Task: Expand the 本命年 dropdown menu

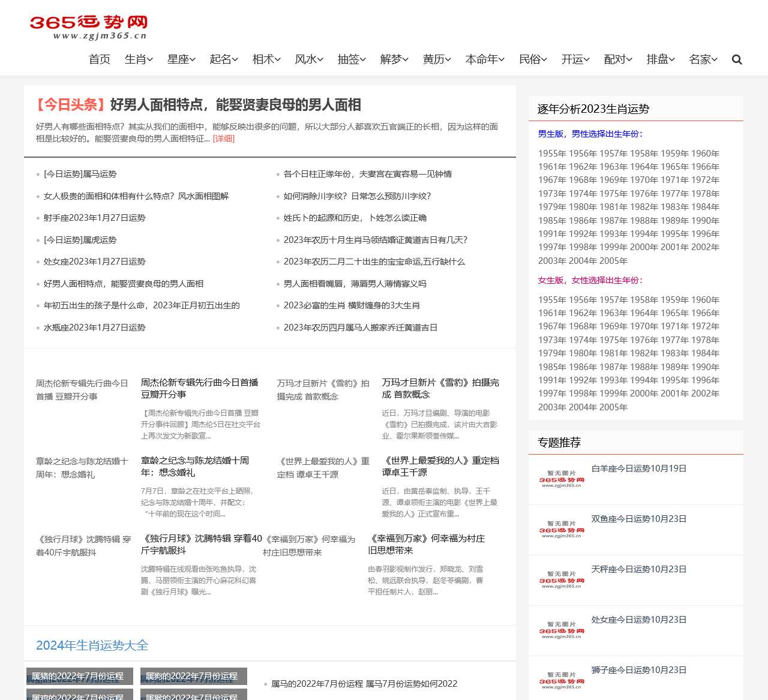Action: pos(485,59)
